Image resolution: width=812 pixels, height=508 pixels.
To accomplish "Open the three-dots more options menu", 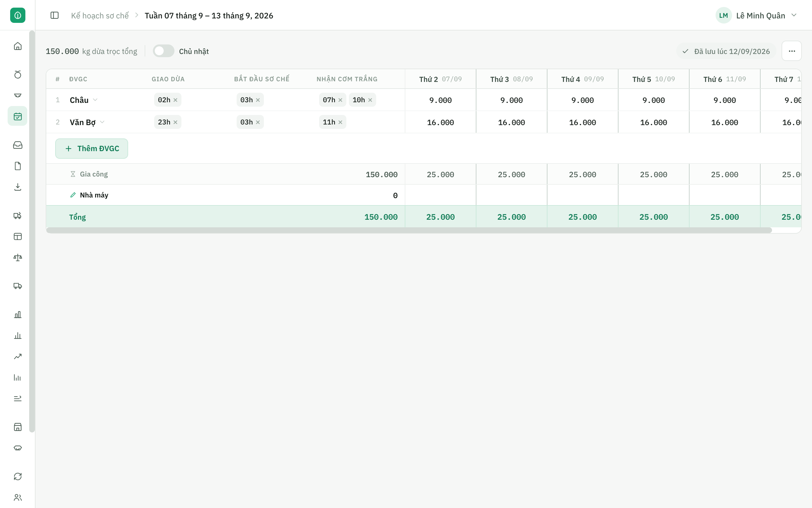I will [x=792, y=51].
